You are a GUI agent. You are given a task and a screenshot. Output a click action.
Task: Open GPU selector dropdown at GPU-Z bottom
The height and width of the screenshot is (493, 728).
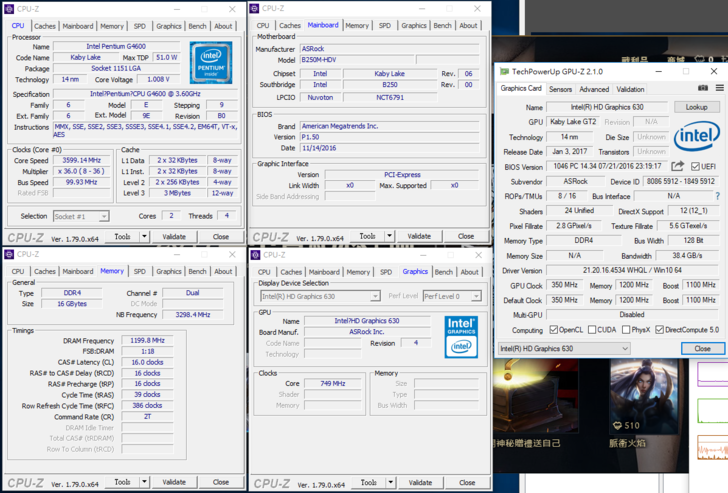[x=565, y=349]
